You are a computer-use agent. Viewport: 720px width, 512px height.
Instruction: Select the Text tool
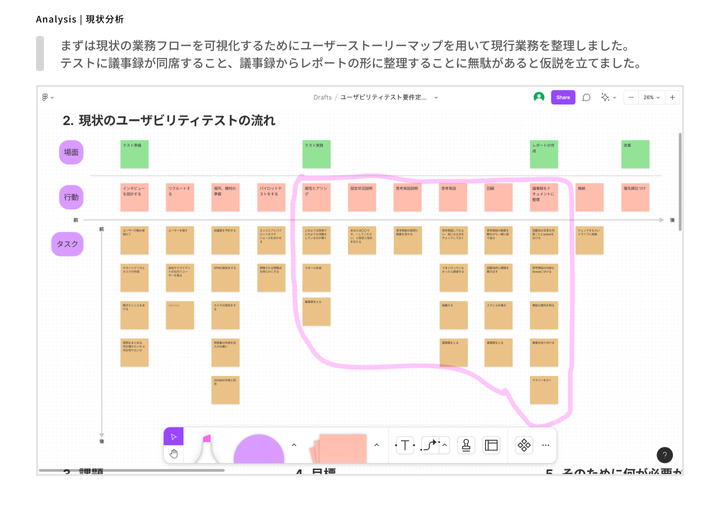pyautogui.click(x=405, y=445)
